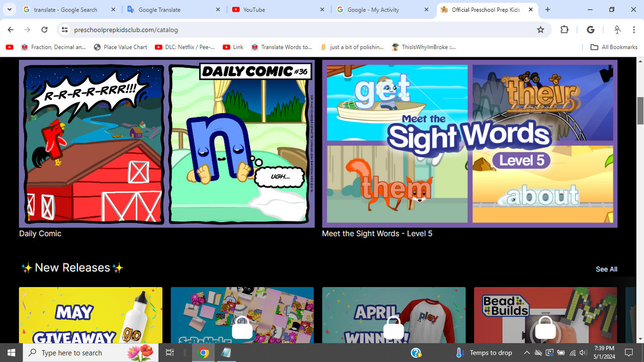Open the Daily Comic #36 thumbnail
This screenshot has width=644, height=362.
pyautogui.click(x=167, y=144)
